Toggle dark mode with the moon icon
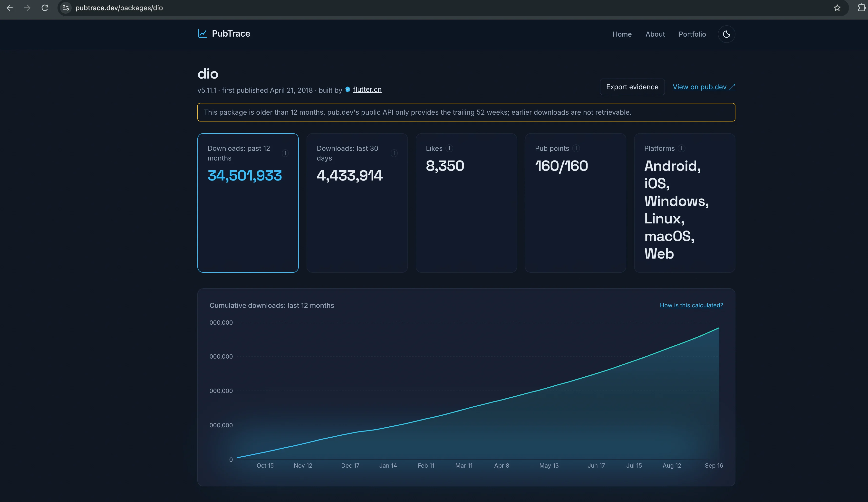 click(x=726, y=34)
